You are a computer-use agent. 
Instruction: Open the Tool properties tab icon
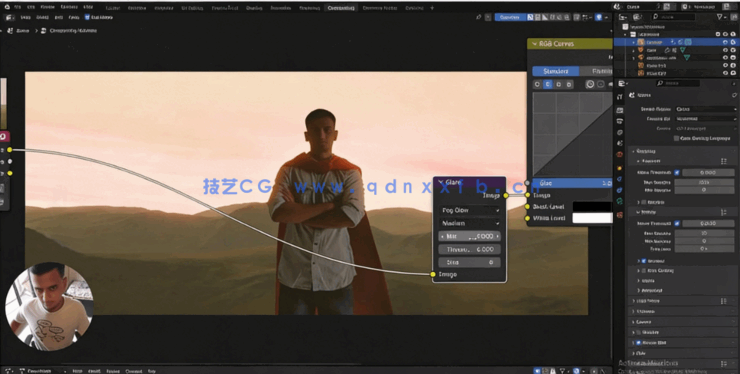[x=620, y=96]
